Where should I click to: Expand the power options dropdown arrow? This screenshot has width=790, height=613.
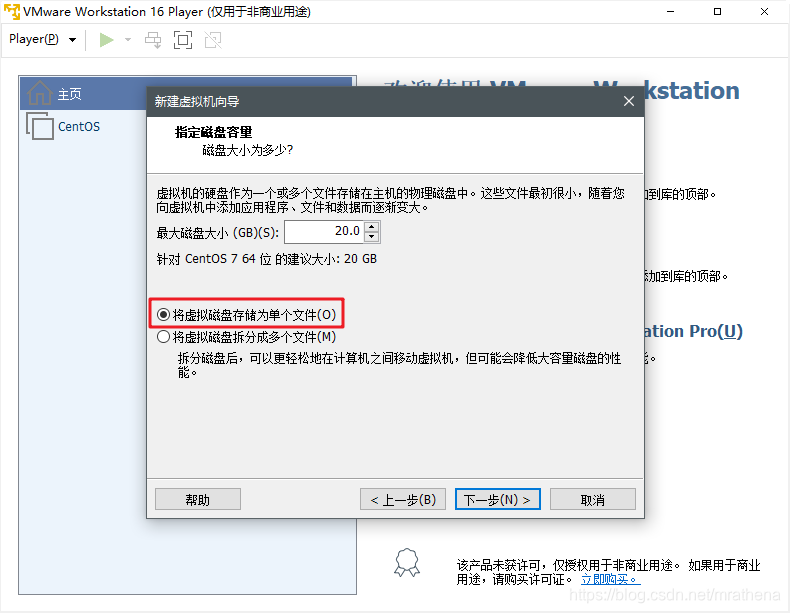pos(128,40)
